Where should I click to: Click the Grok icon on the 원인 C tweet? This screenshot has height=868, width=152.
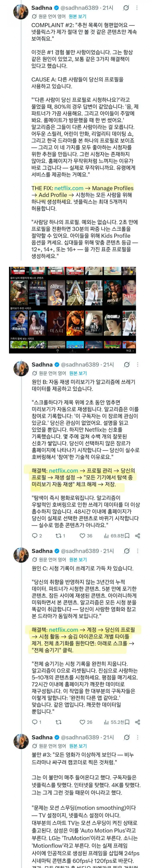127,551
